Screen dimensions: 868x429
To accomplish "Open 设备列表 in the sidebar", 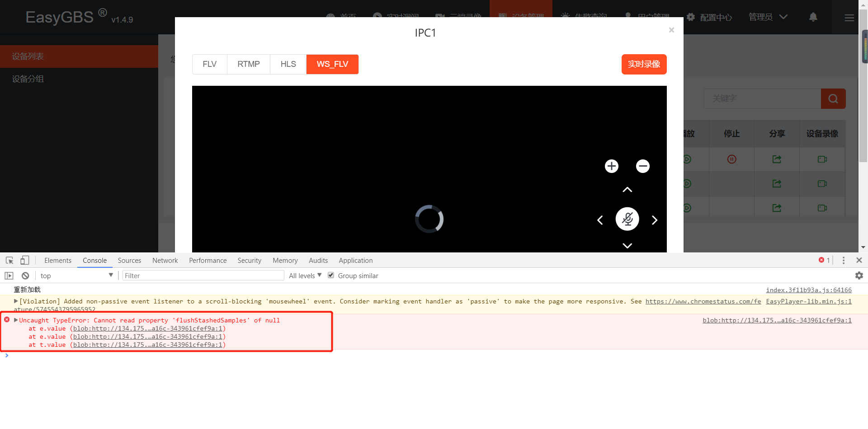I will [79, 56].
